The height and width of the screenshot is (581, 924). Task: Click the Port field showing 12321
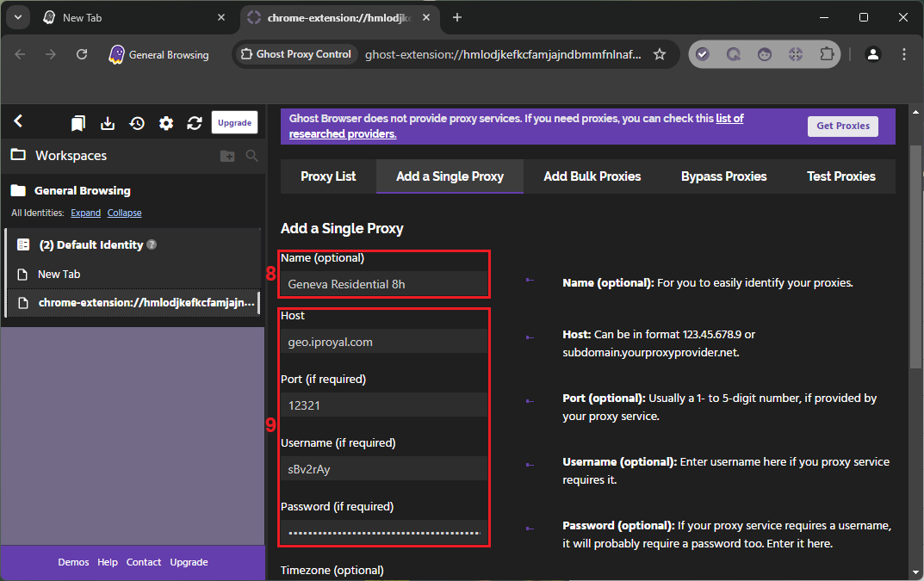(x=384, y=405)
